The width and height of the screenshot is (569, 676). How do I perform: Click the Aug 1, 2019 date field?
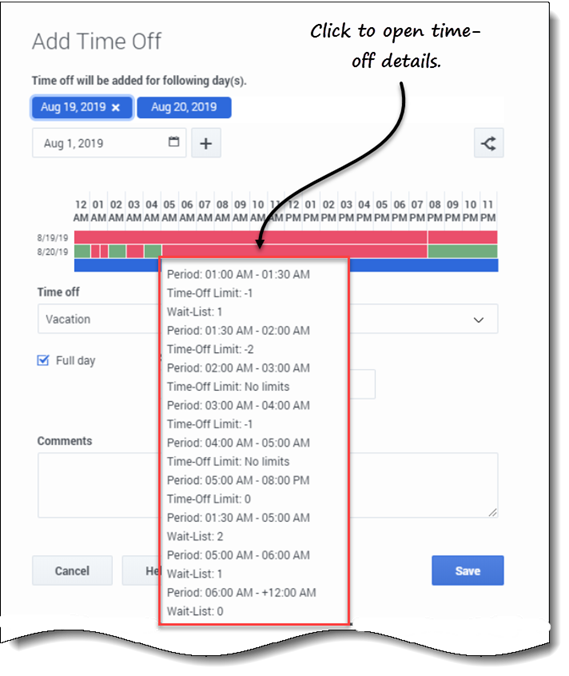[109, 143]
